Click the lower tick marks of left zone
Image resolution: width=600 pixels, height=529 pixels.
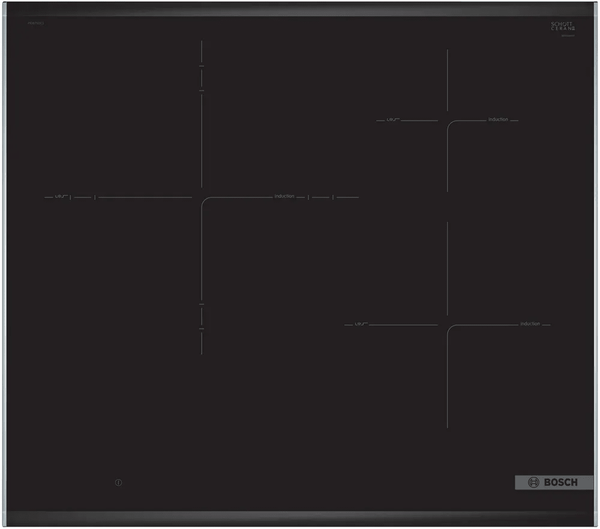point(201,315)
